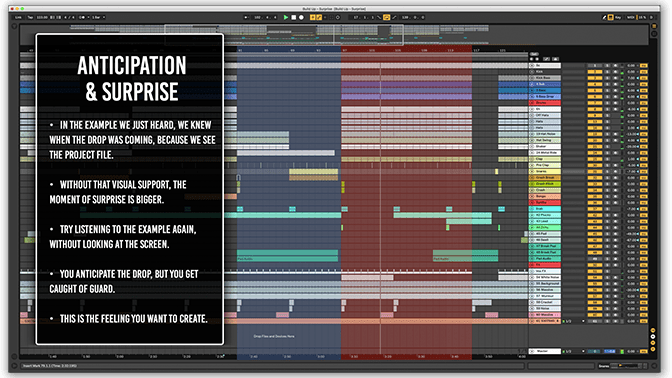Screen dimensions: 672x378
Task: Click the Insert Mark status bar text
Action: click(x=50, y=366)
